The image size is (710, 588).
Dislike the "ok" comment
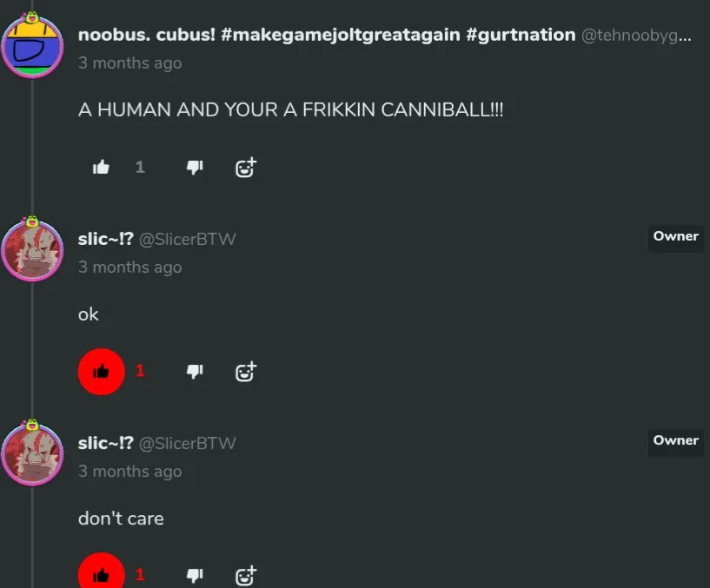196,372
